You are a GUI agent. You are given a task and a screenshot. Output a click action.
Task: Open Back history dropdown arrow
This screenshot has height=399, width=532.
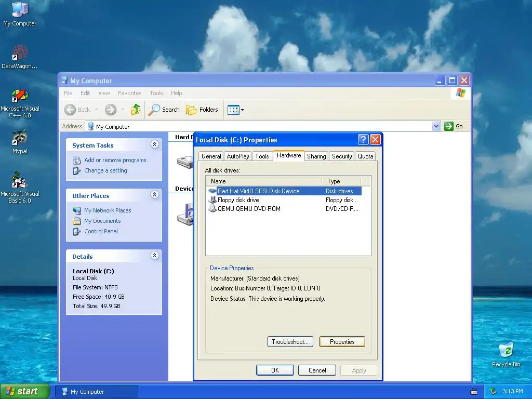(x=96, y=110)
